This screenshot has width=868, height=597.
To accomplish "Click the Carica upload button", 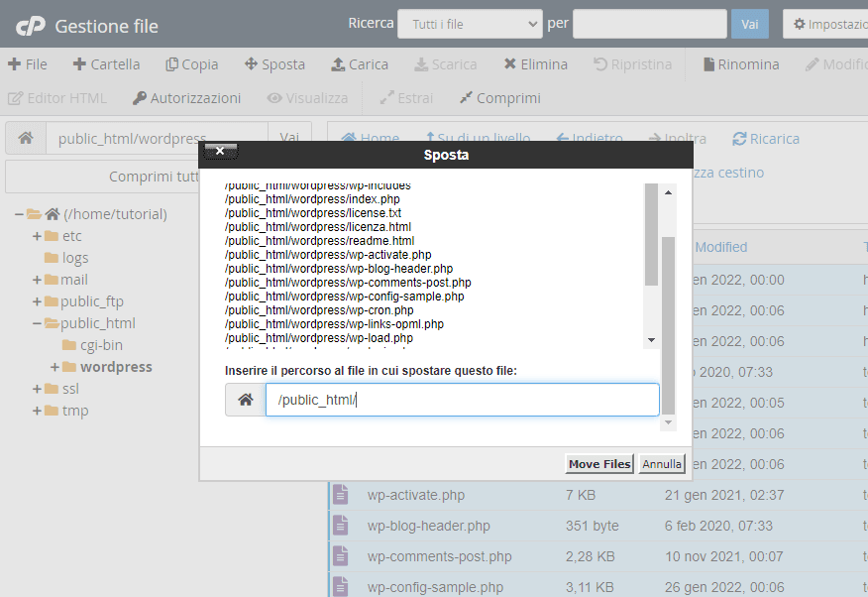I will (360, 64).
